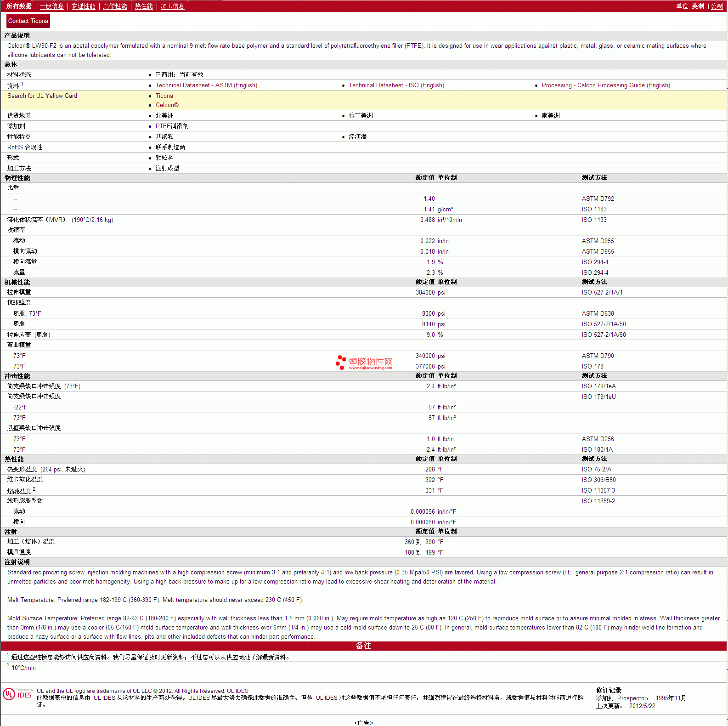Click the 1995年11月 Prospector date

point(671,698)
